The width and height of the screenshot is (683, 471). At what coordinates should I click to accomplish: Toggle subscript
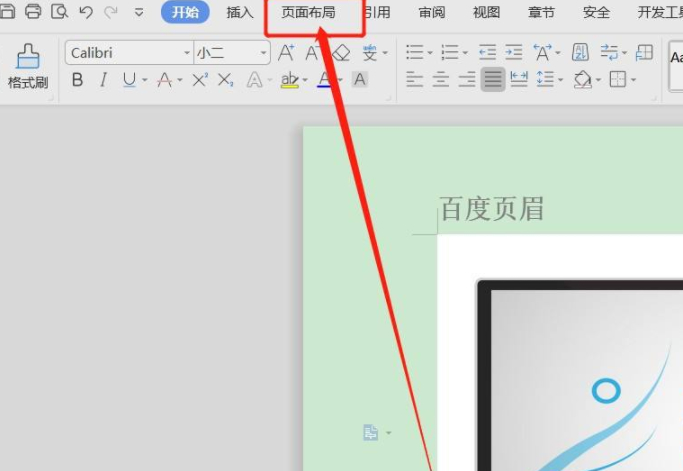[226, 80]
